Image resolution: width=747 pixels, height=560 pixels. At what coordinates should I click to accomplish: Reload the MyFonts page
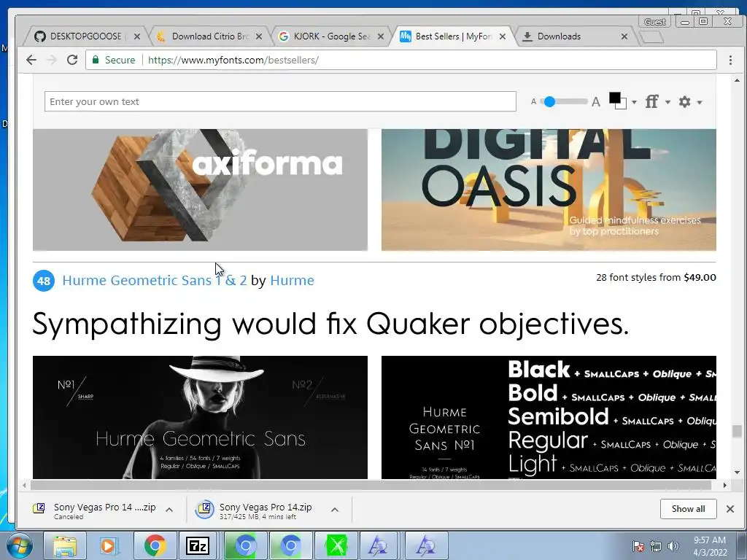pyautogui.click(x=72, y=60)
